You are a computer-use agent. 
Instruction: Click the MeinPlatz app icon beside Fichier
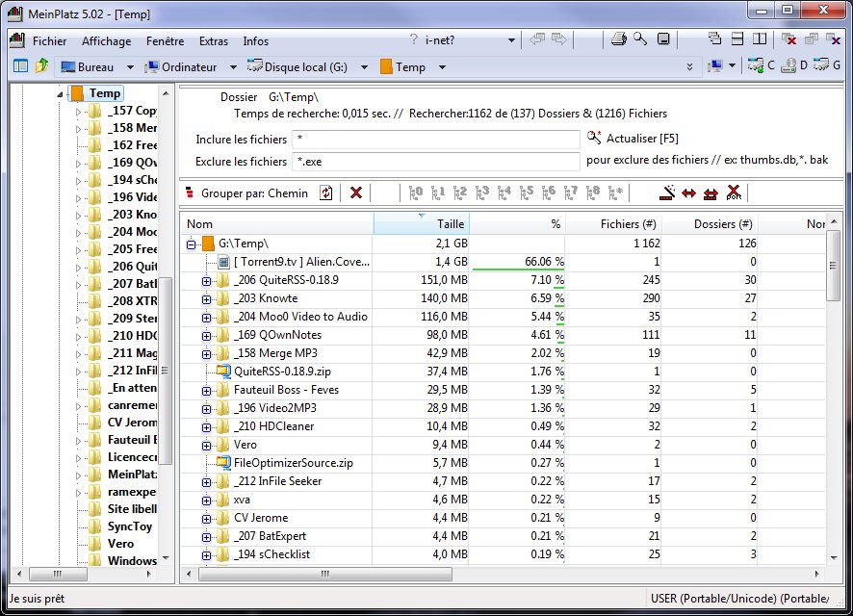(18, 40)
